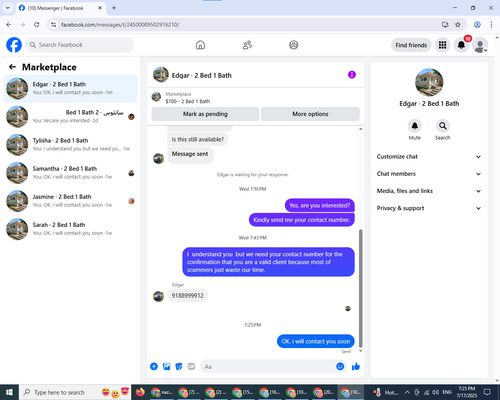This screenshot has width=500, height=400.
Task: Click the 'OK. i will contact you soon' bubble
Action: [x=316, y=341]
